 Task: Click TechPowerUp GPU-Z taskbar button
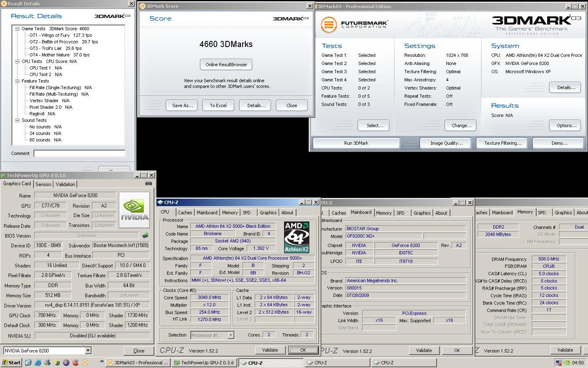[204, 363]
